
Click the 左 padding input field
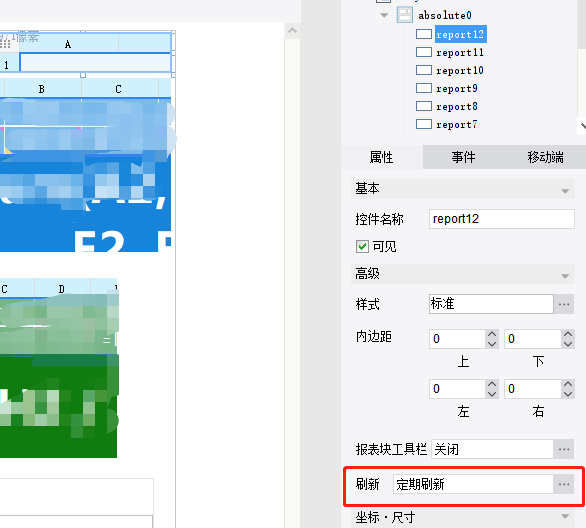[457, 389]
